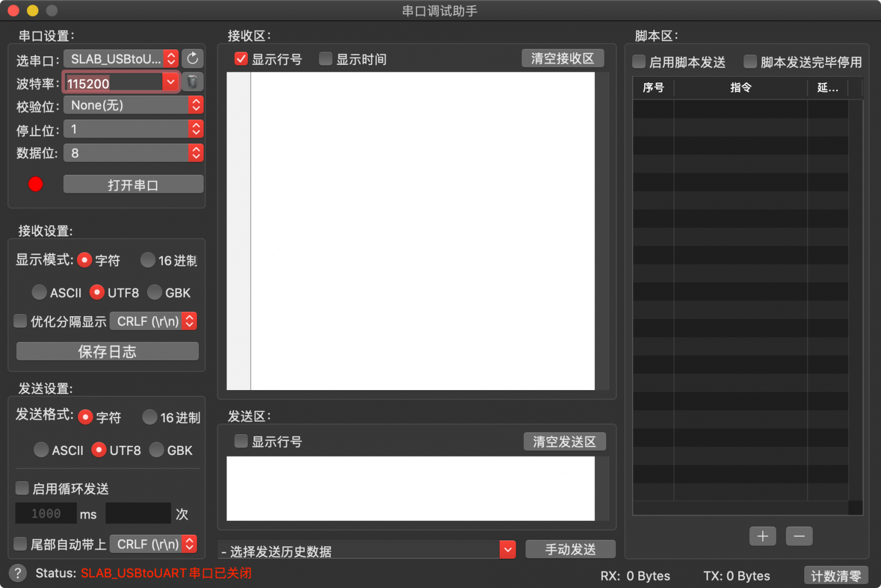Refresh the serial port list
881x588 pixels.
[193, 58]
